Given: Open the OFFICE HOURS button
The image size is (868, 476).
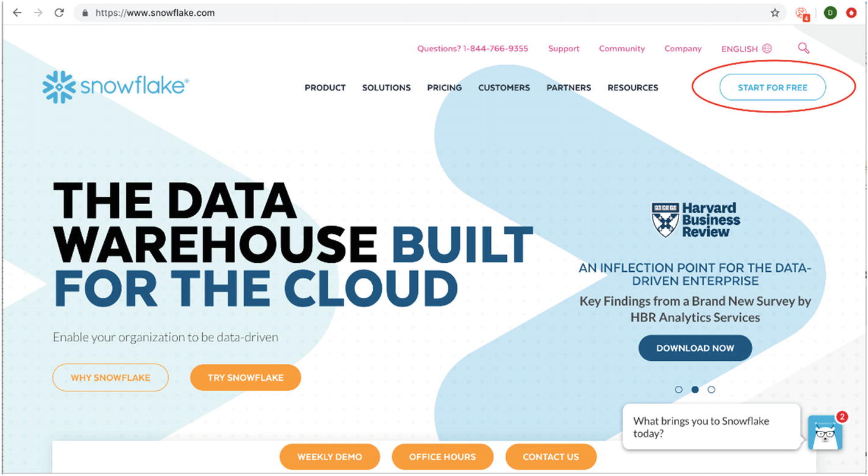Looking at the screenshot, I should click(x=442, y=456).
